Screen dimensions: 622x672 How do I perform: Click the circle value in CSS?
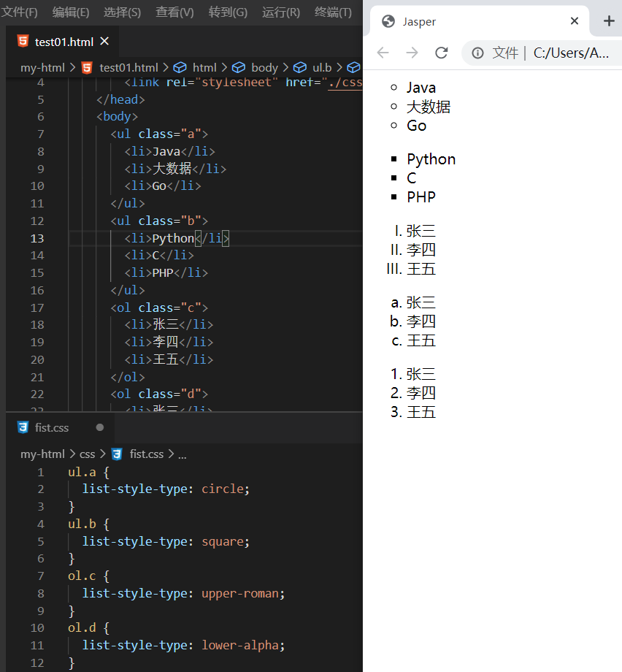(x=223, y=489)
